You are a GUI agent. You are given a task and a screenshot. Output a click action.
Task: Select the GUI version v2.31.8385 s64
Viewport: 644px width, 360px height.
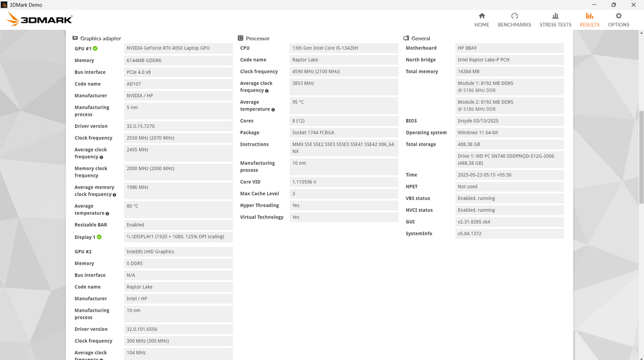point(509,221)
